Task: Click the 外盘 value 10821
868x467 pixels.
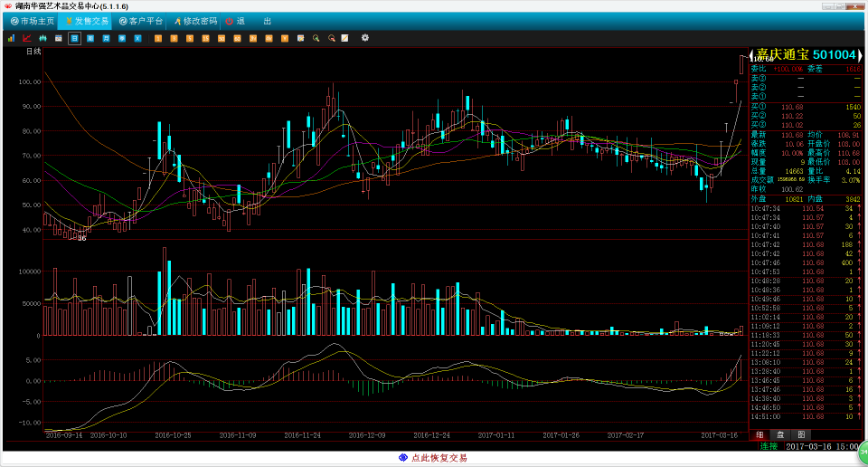Action: tap(795, 199)
